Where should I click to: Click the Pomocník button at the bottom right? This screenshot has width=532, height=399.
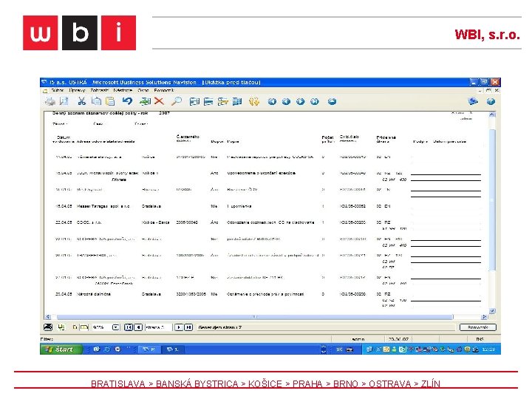coord(478,327)
